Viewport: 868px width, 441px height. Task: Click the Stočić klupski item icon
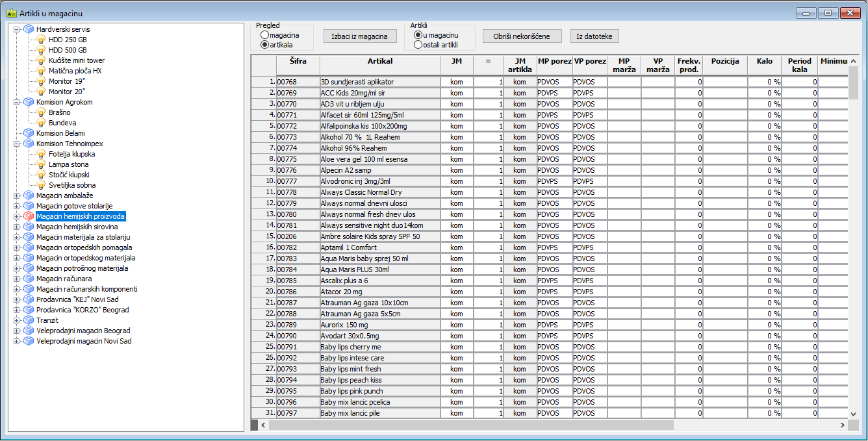(41, 175)
